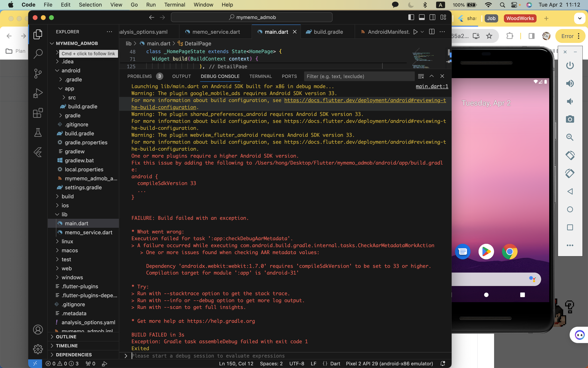Open memo_service.dart in the explorer tree
Screen dimensions: 588x368
coord(83,232)
